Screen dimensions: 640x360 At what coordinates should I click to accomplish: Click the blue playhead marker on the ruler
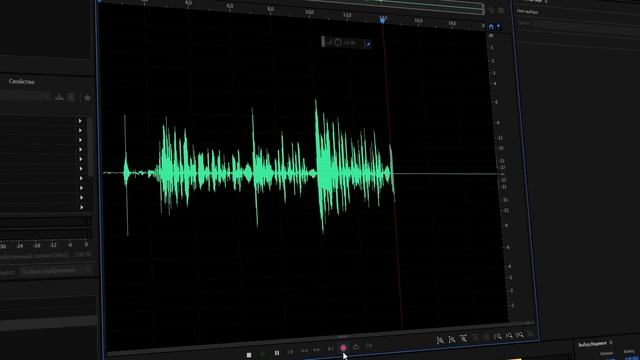pos(382,19)
